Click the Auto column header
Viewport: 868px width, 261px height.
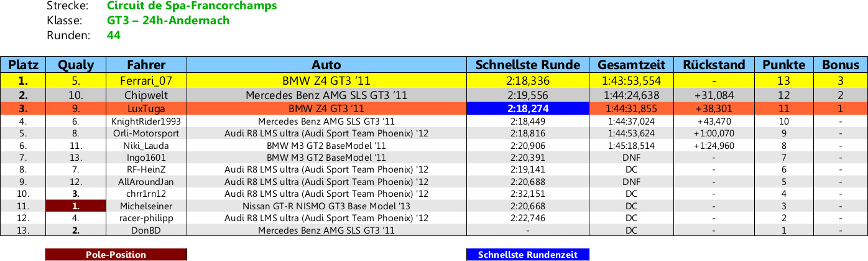pyautogui.click(x=326, y=65)
